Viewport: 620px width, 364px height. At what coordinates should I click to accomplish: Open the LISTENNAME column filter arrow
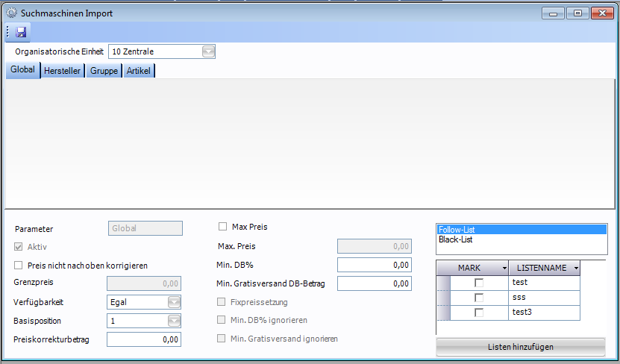tap(576, 268)
